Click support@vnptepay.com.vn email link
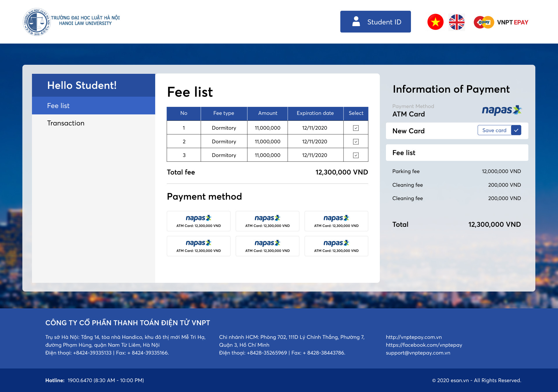This screenshot has width=558, height=392. 418,353
